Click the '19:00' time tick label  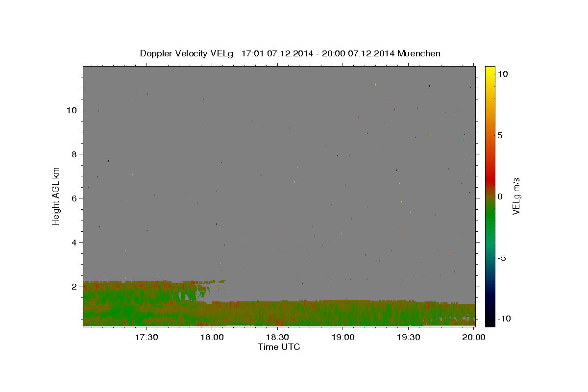343,338
